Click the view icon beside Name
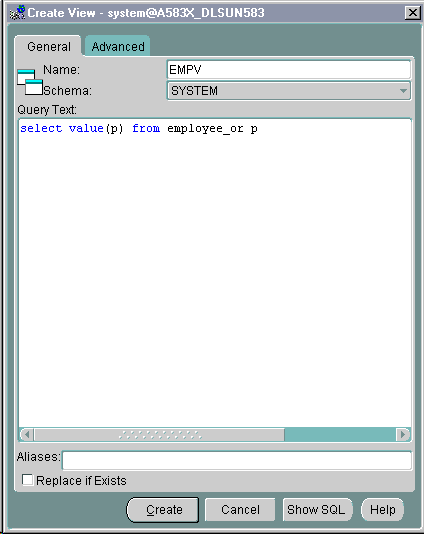This screenshot has height=534, width=424. [x=30, y=82]
